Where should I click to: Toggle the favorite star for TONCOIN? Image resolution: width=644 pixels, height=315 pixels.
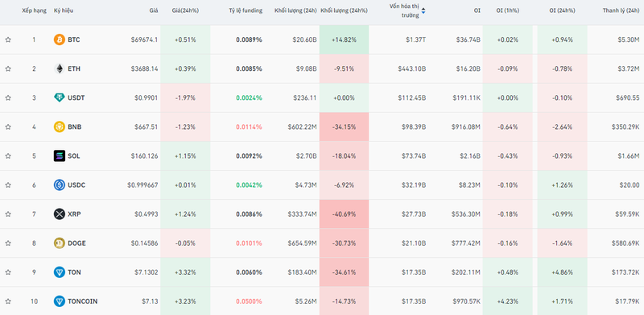(8, 301)
